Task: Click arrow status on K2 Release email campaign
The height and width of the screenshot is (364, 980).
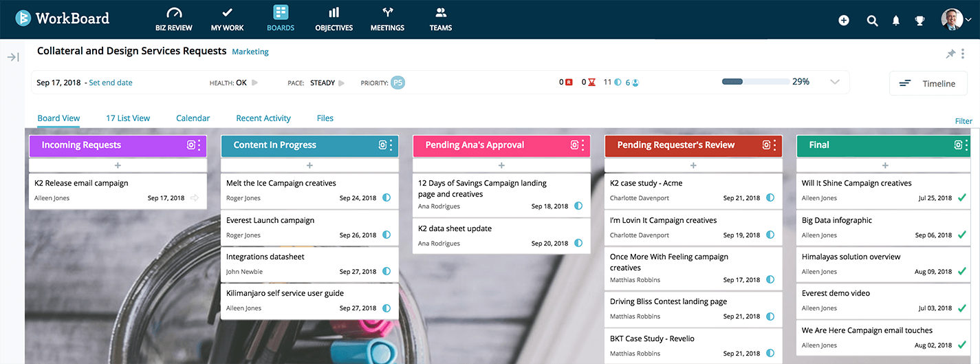Action: [195, 198]
